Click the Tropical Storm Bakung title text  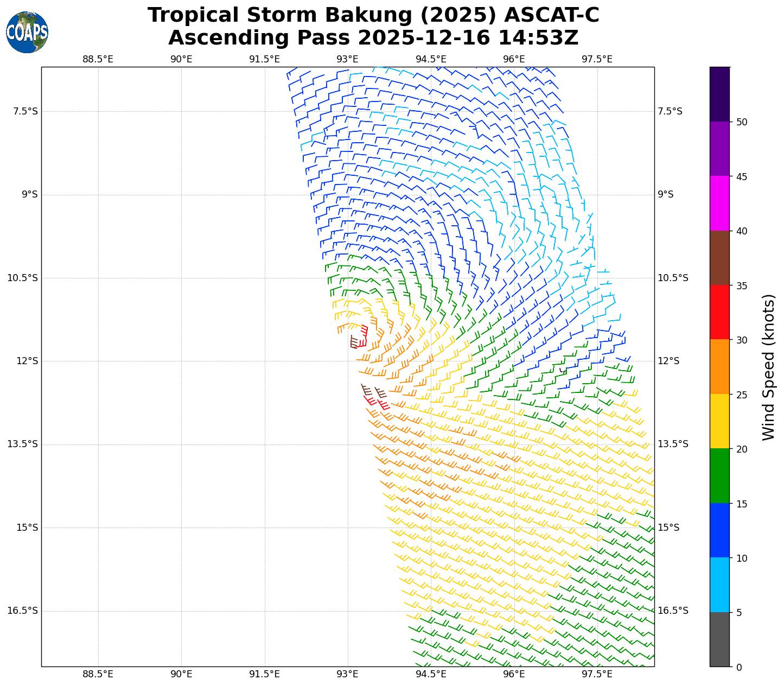click(373, 15)
